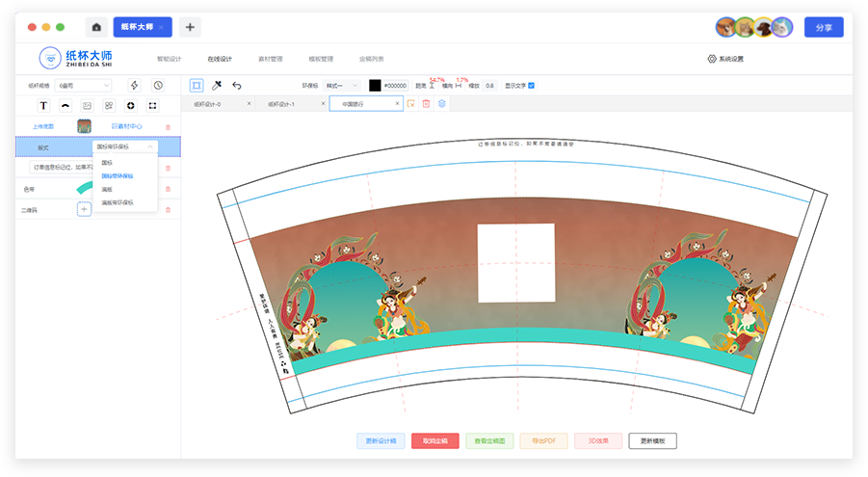The image size is (868, 477).
Task: Add a new tab with plus icon
Action: 190,27
